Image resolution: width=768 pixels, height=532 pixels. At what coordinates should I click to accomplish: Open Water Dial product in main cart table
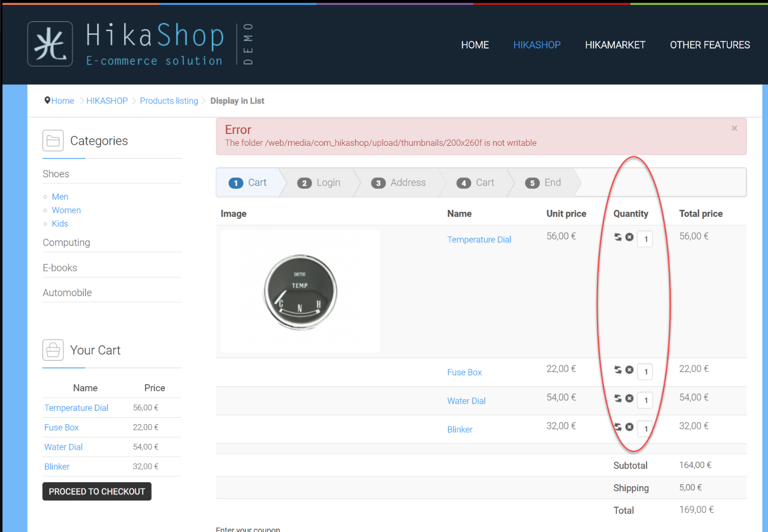pos(467,401)
